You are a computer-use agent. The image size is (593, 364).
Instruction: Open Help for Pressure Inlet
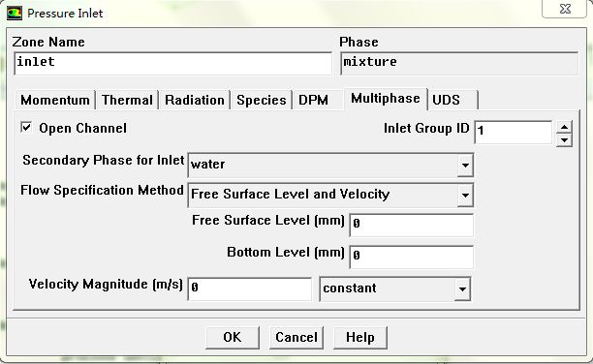point(360,337)
